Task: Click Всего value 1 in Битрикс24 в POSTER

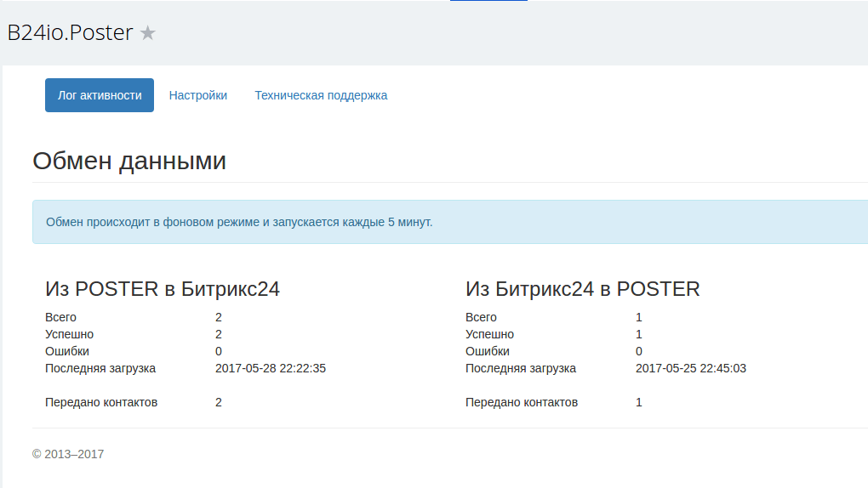Action: [x=639, y=317]
